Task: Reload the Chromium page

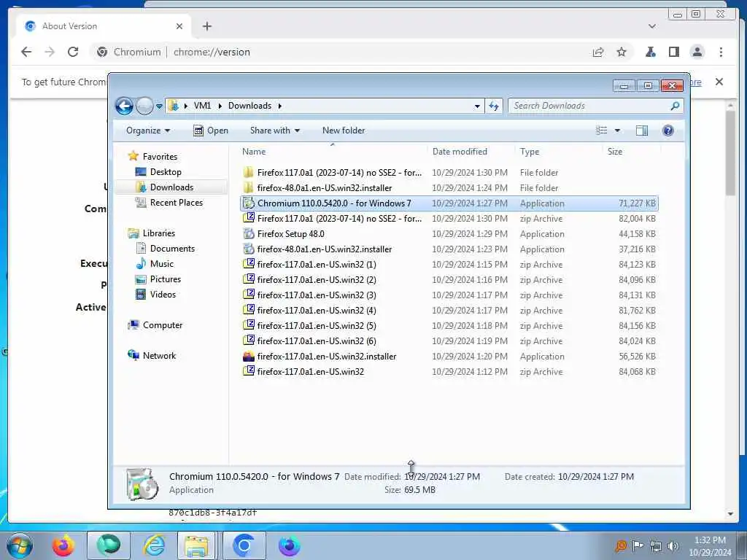Action: point(72,52)
